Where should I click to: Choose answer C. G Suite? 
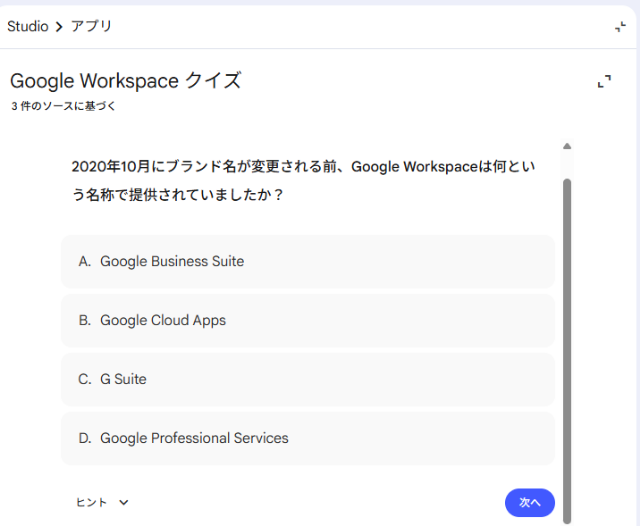308,379
